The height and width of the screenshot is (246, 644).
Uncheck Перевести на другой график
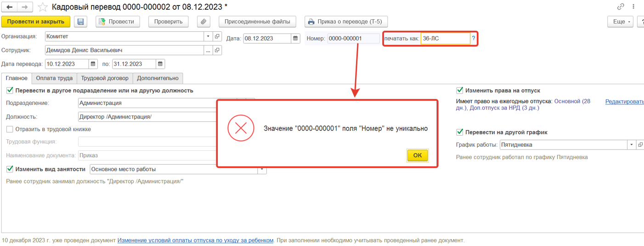click(459, 132)
